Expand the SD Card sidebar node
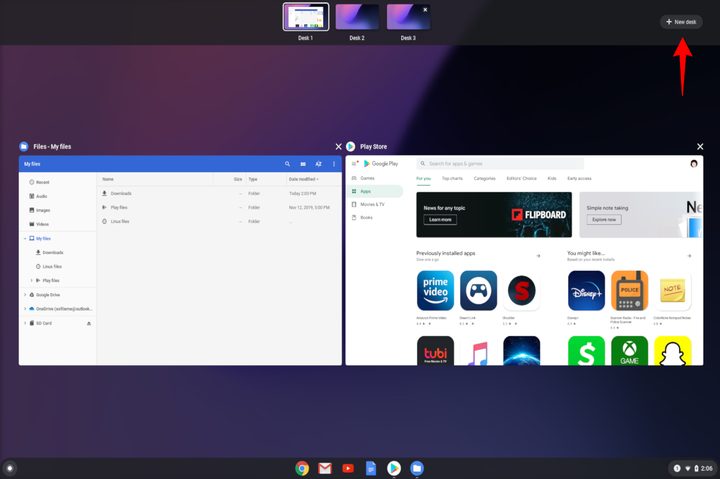 (25, 323)
